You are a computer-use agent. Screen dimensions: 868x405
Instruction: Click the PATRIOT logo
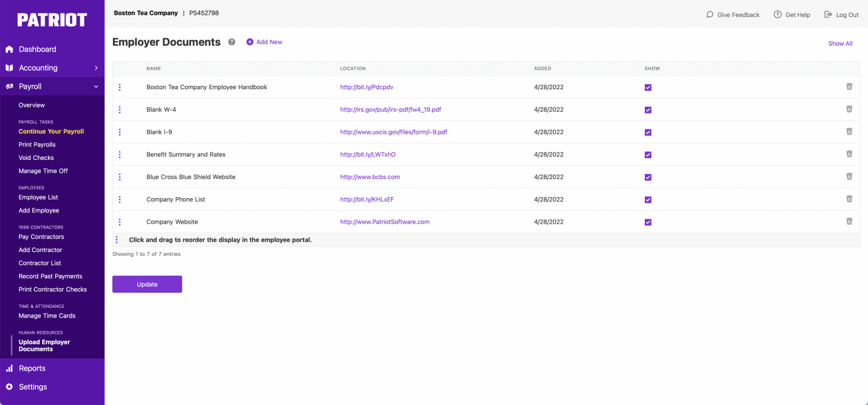pos(52,20)
